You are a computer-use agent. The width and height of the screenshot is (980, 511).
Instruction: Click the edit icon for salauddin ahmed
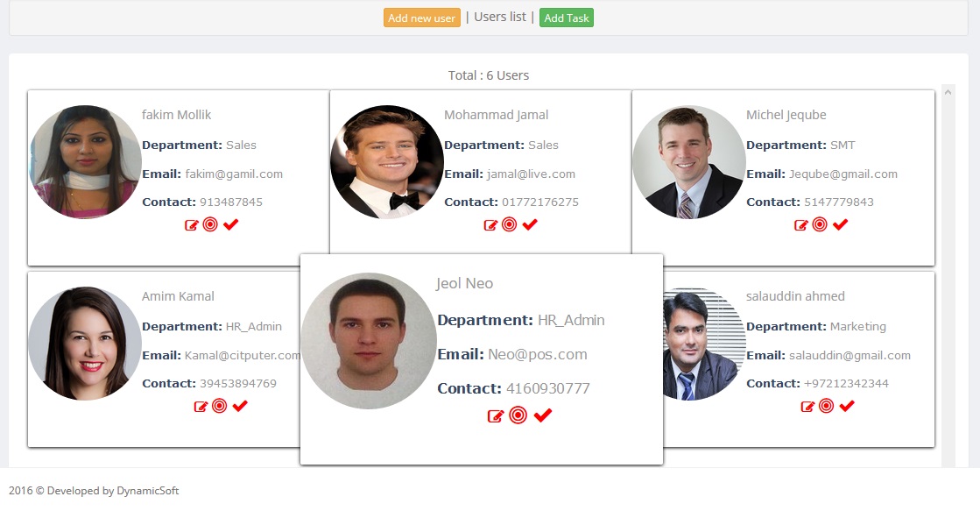(x=807, y=407)
